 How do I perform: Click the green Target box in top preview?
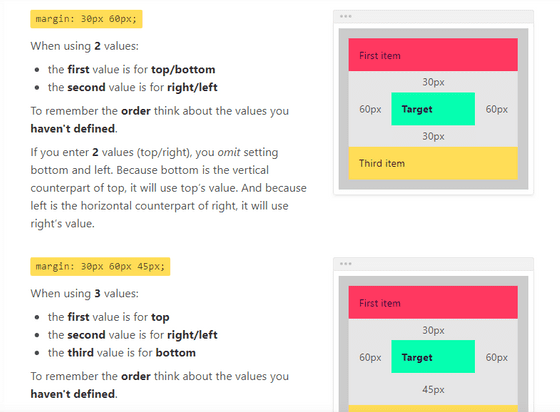coord(433,109)
